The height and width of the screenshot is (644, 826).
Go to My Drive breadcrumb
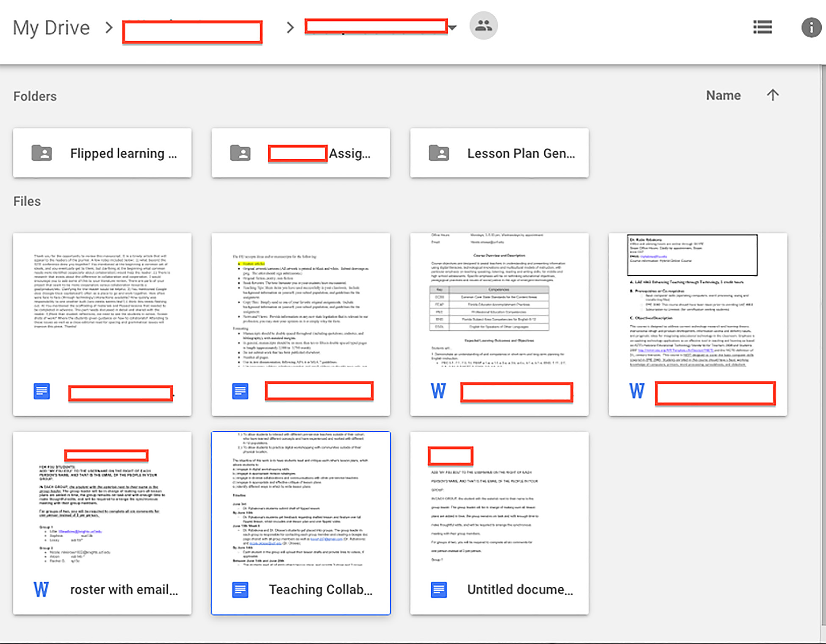coord(51,28)
